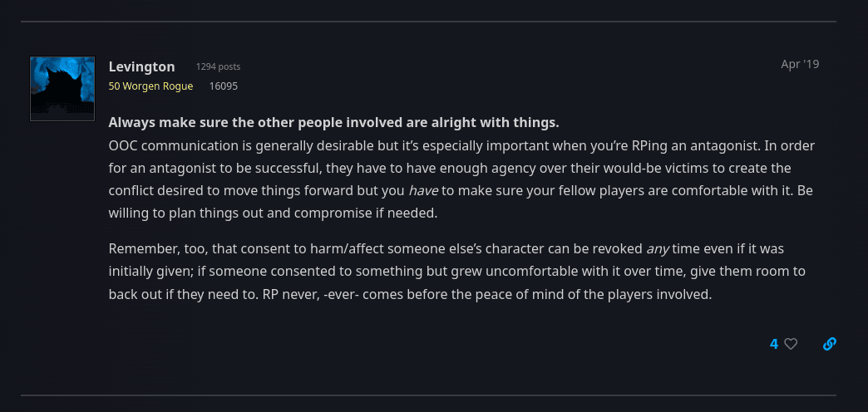This screenshot has height=412, width=868.
Task: Open Levington's avatar image
Action: point(62,89)
